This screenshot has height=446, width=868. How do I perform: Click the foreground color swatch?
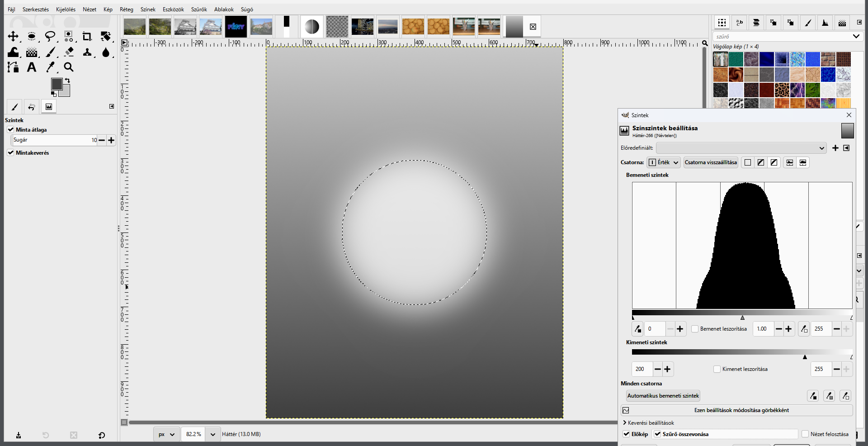[x=57, y=84]
